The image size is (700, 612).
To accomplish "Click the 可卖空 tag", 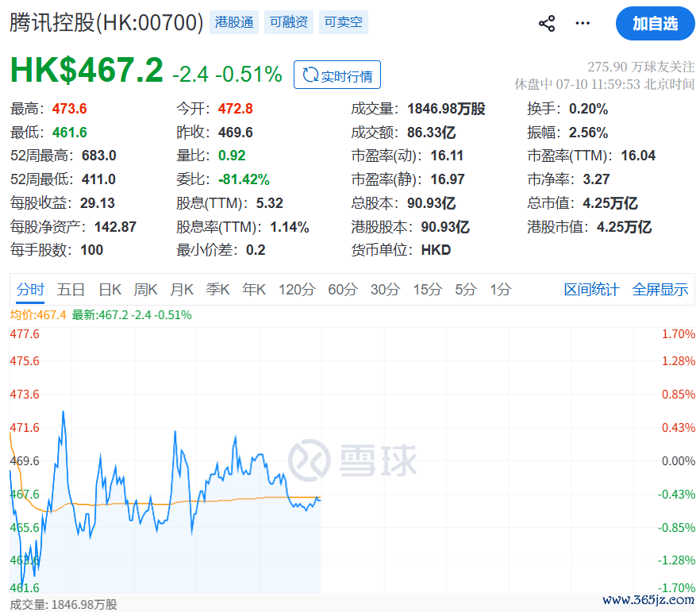I will (344, 22).
